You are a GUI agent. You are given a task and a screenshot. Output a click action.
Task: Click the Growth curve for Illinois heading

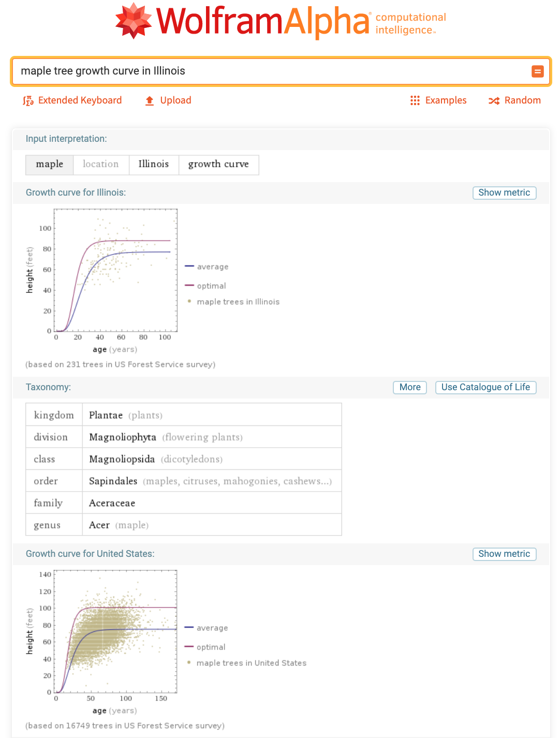76,192
